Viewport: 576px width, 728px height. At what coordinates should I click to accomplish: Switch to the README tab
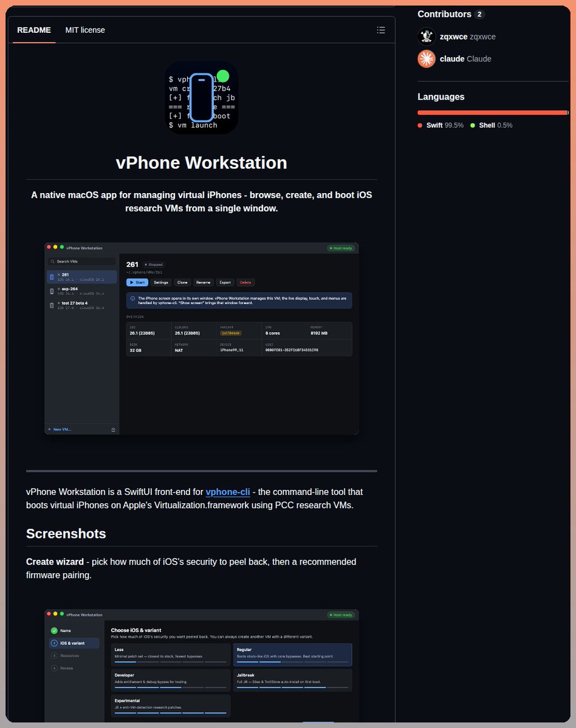(34, 30)
